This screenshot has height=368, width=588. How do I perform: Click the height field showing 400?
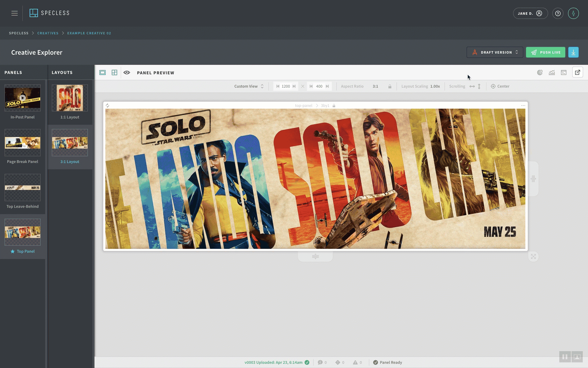pos(319,86)
